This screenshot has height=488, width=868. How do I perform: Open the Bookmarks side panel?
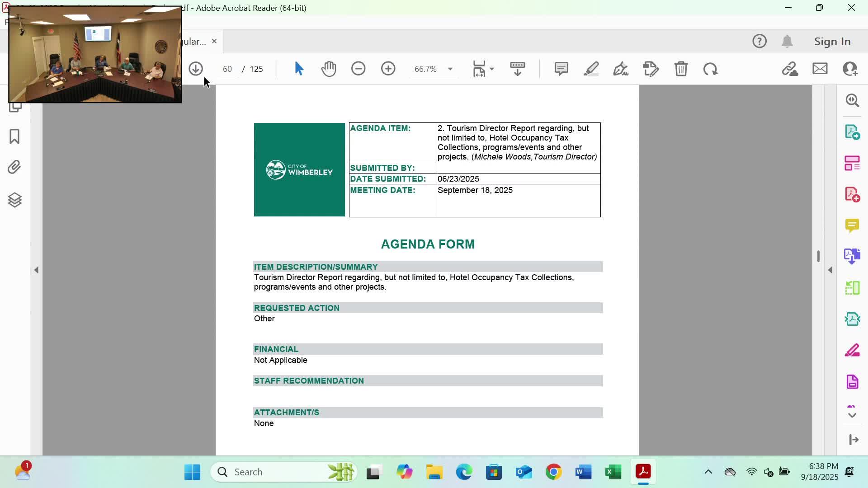tap(14, 136)
